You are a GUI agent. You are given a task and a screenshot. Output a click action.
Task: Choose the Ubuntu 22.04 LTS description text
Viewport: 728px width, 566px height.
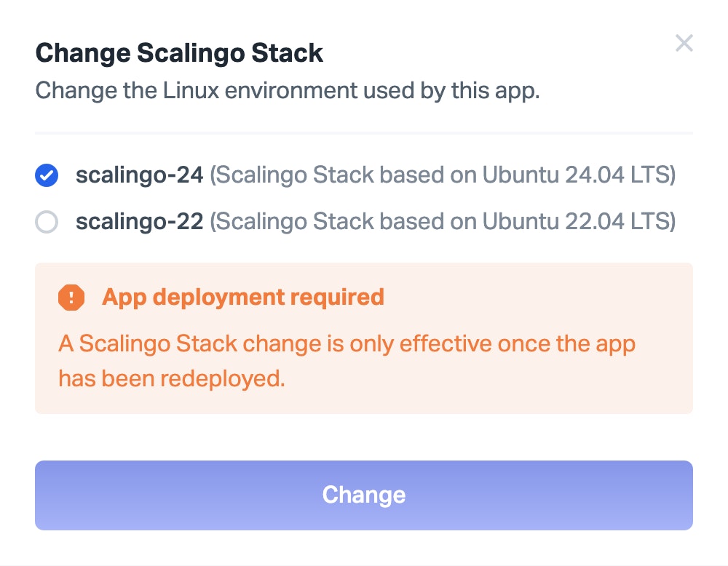pos(443,222)
